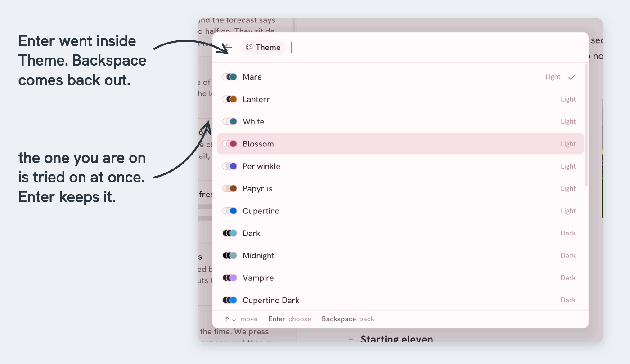The width and height of the screenshot is (630, 364).
Task: Click the Midnight label
Action: click(x=258, y=256)
